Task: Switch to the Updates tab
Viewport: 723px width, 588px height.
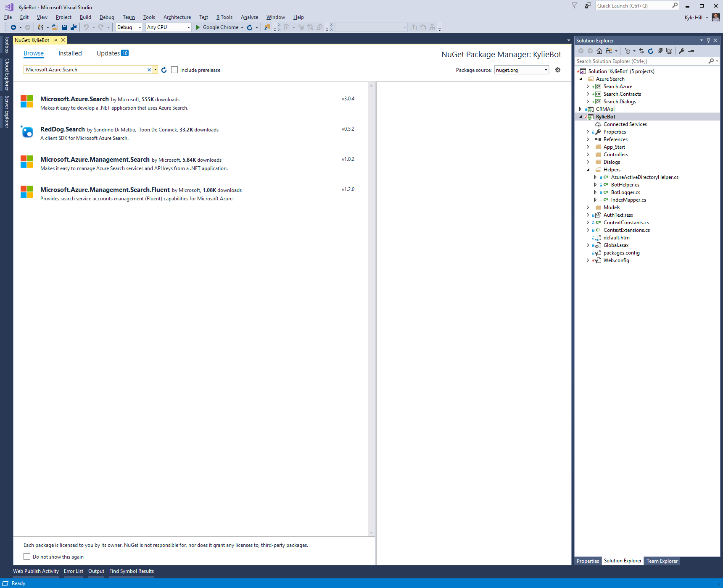Action: tap(113, 53)
